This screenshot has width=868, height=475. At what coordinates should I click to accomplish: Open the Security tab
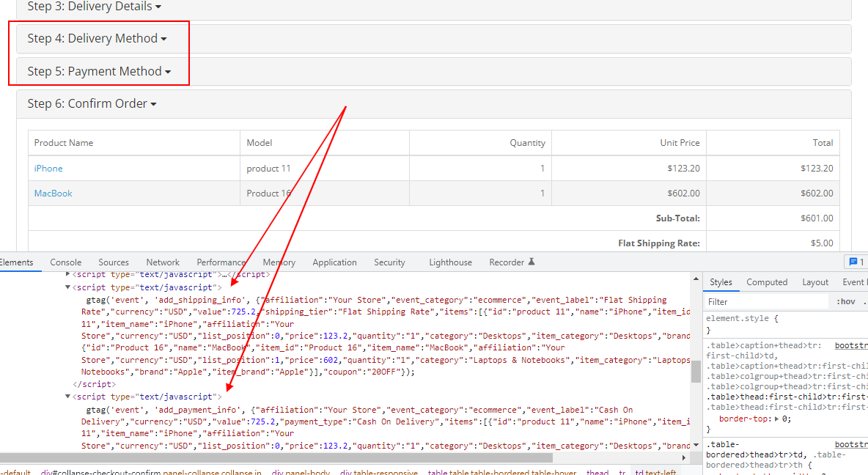389,262
